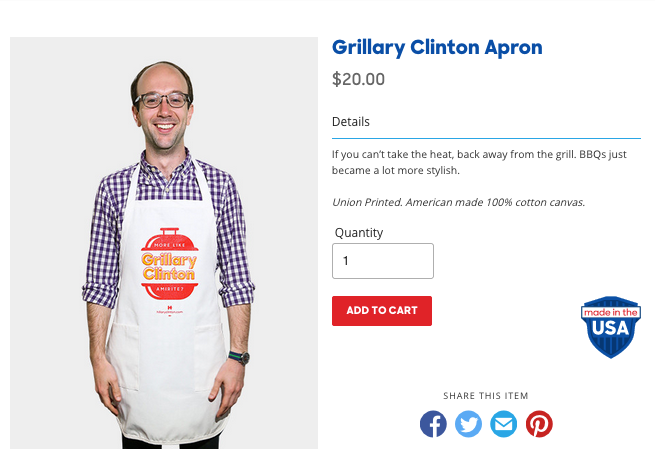Click the blue underline beneath Details
The image size is (655, 456).
[x=486, y=138]
